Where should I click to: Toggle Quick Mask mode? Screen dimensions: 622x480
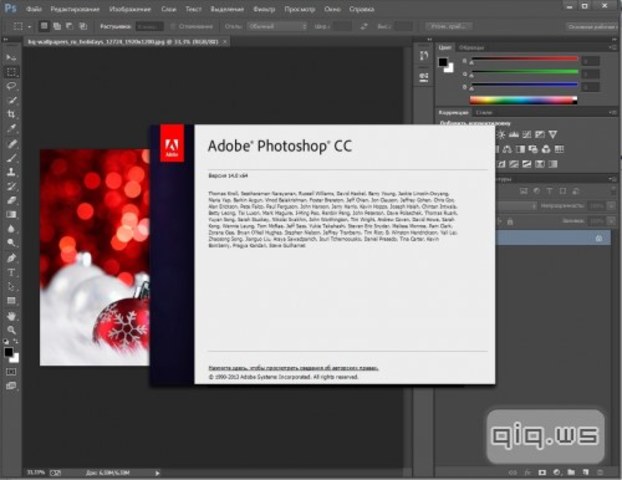tap(11, 372)
